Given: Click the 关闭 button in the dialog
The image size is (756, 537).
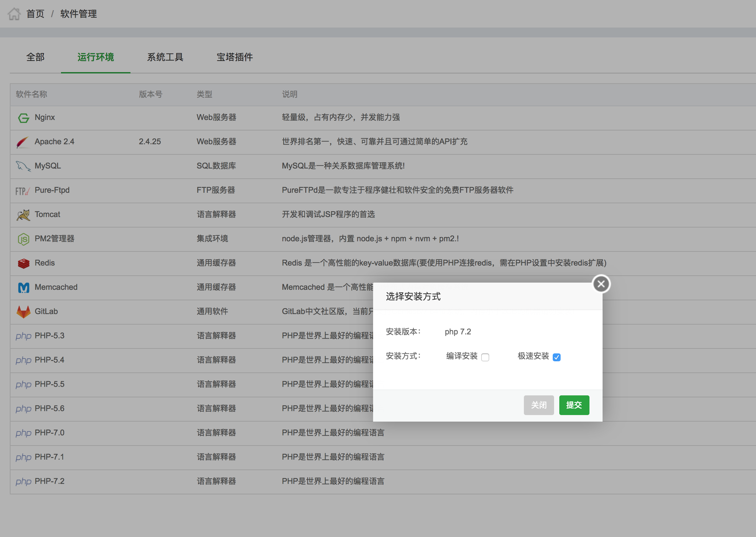Looking at the screenshot, I should [x=538, y=405].
